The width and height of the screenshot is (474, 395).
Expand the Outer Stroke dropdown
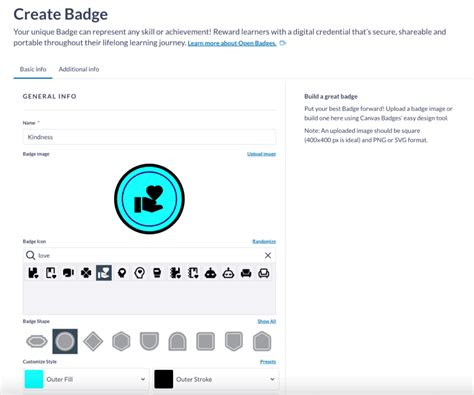(x=216, y=379)
